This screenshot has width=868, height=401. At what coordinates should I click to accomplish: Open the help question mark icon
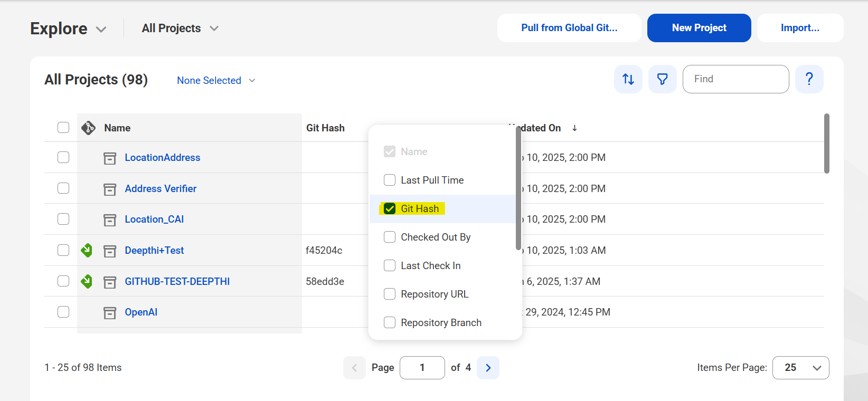pos(809,79)
